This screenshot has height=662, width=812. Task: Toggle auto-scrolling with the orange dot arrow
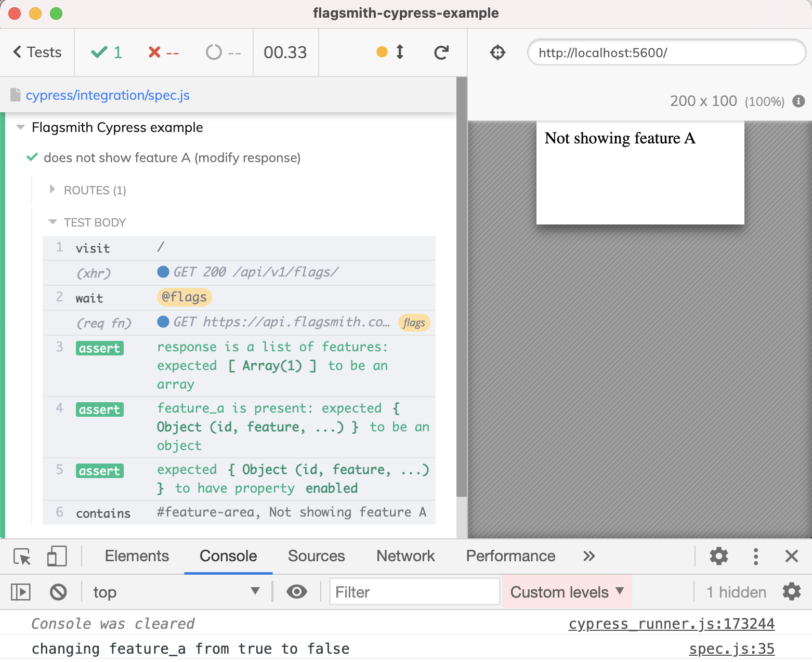click(390, 51)
